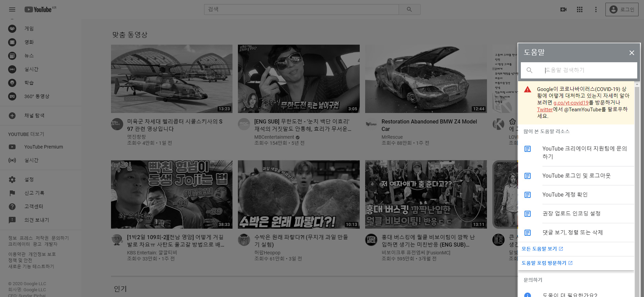Click 도움말 포럼 방문하기 link
The image size is (644, 297).
[x=547, y=263]
